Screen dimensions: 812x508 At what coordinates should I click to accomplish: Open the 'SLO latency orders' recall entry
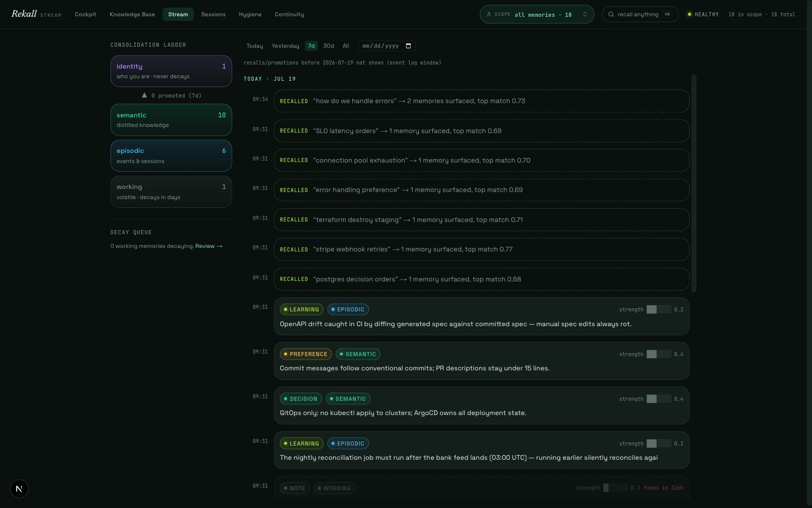(482, 131)
